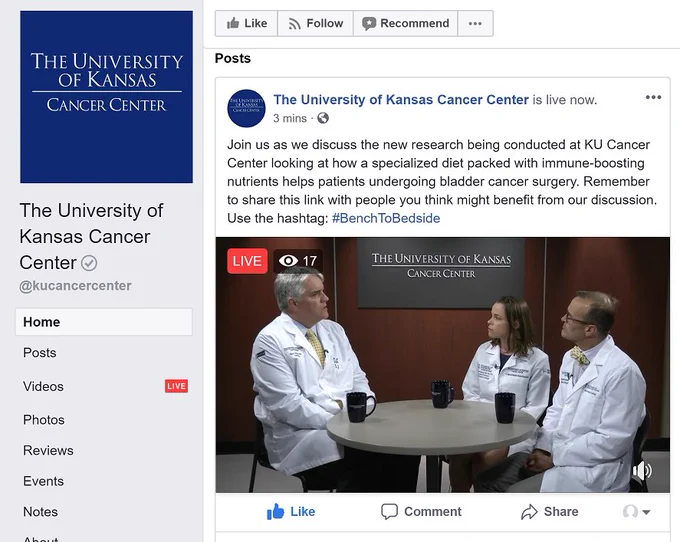Screen dimensions: 680x542
Task: Comment on the live video post
Action: click(x=421, y=512)
